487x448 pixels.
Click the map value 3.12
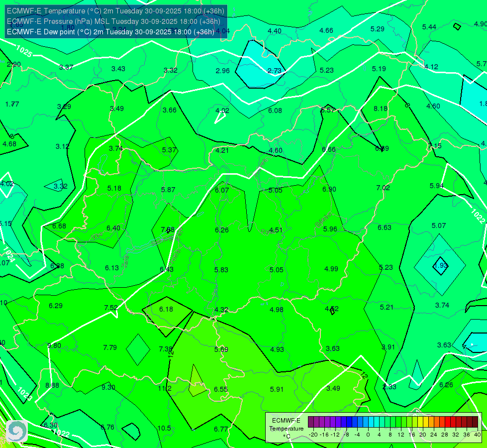coord(62,146)
